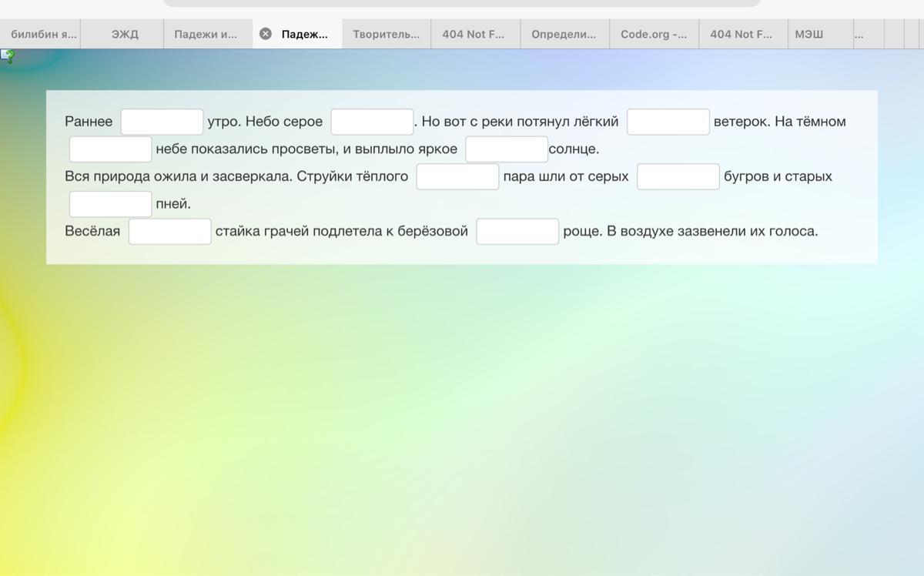Click the text стайка грачей подлетела к берёзовой
Screen dimensions: 924x576
342,231
